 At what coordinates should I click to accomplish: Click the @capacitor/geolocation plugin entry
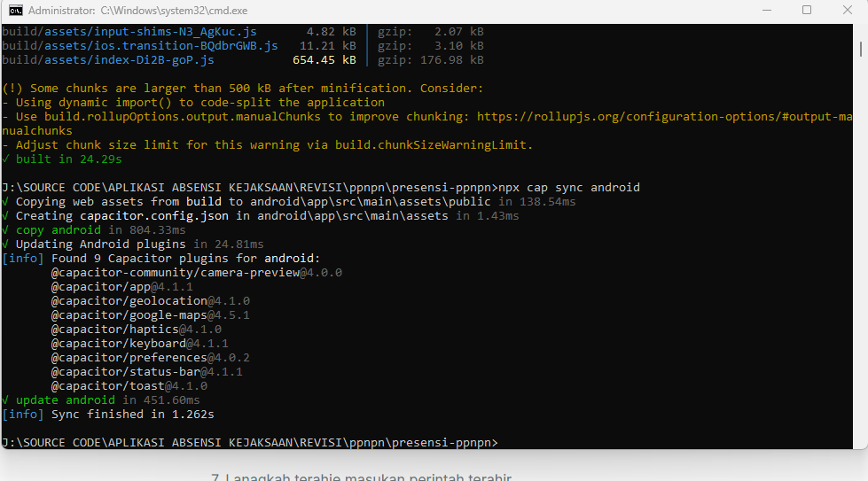point(150,301)
